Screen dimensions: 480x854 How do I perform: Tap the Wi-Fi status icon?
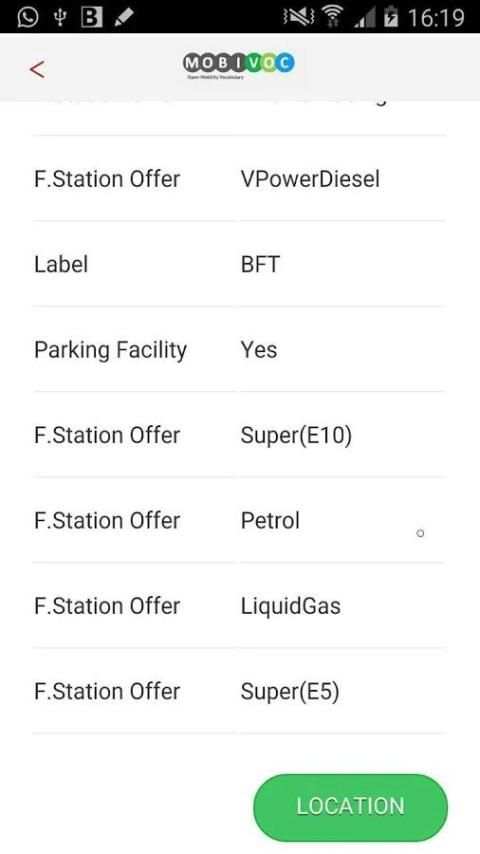[x=332, y=16]
